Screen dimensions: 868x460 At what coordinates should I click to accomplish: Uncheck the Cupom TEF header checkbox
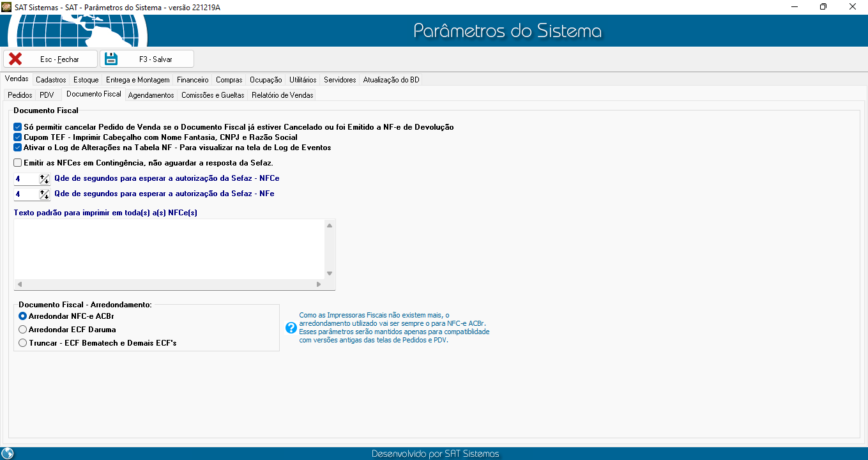pyautogui.click(x=18, y=137)
